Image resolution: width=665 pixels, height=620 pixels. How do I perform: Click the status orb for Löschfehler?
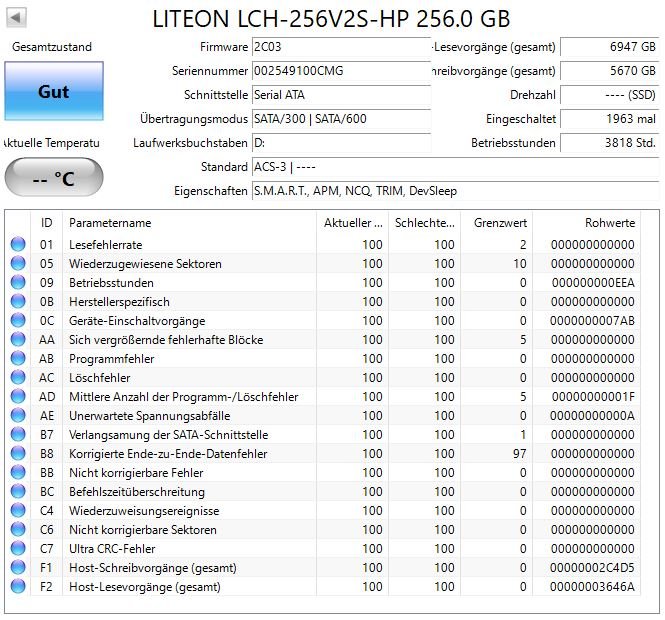coord(17,378)
